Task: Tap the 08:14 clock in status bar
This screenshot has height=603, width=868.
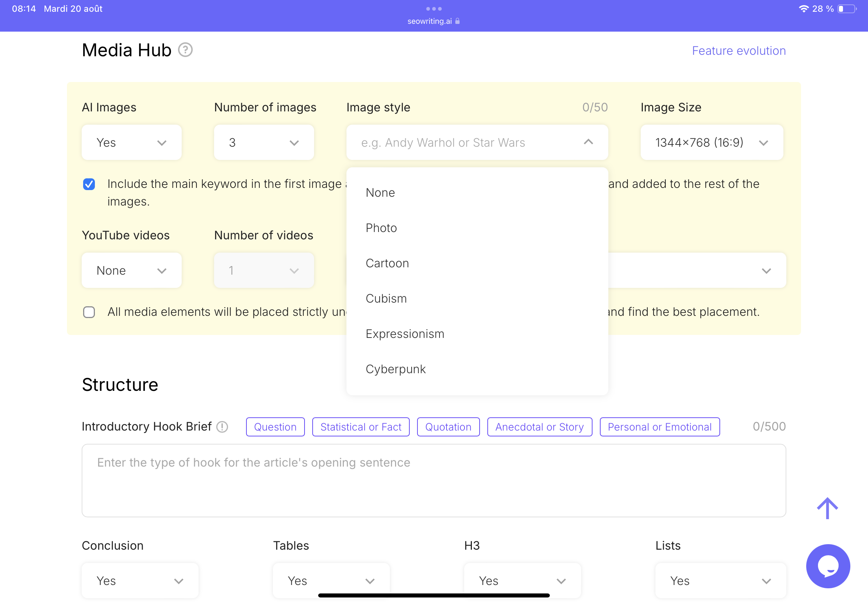Action: (x=24, y=9)
